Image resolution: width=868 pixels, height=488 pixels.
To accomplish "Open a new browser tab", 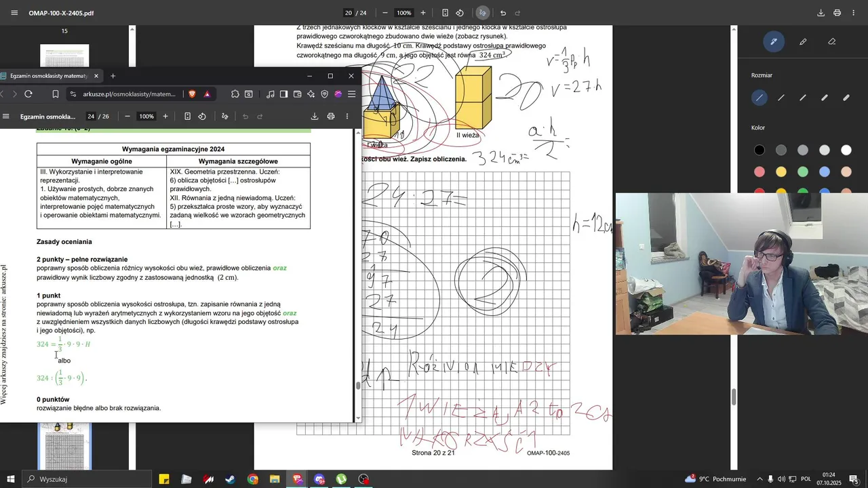I will (x=113, y=76).
